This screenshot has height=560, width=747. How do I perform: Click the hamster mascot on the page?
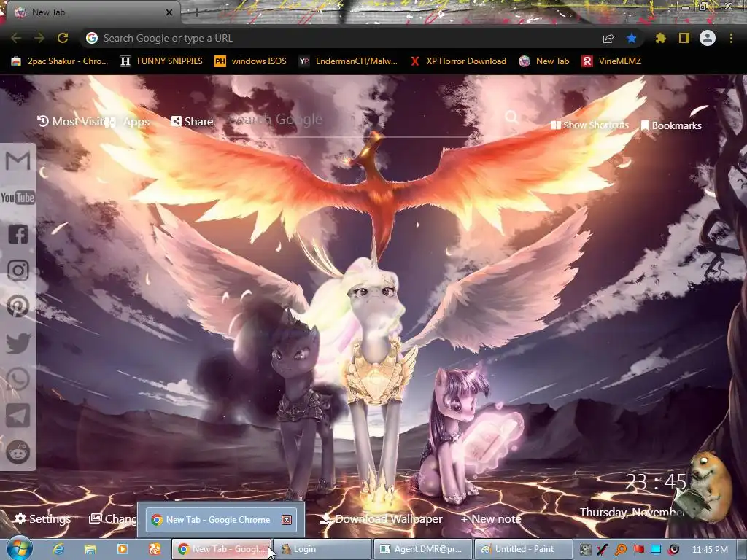(x=706, y=488)
